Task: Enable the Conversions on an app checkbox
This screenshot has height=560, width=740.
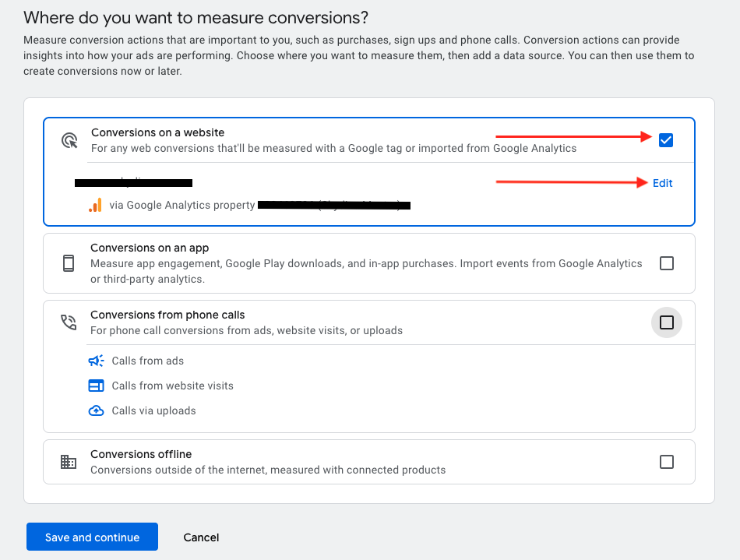Action: click(666, 263)
